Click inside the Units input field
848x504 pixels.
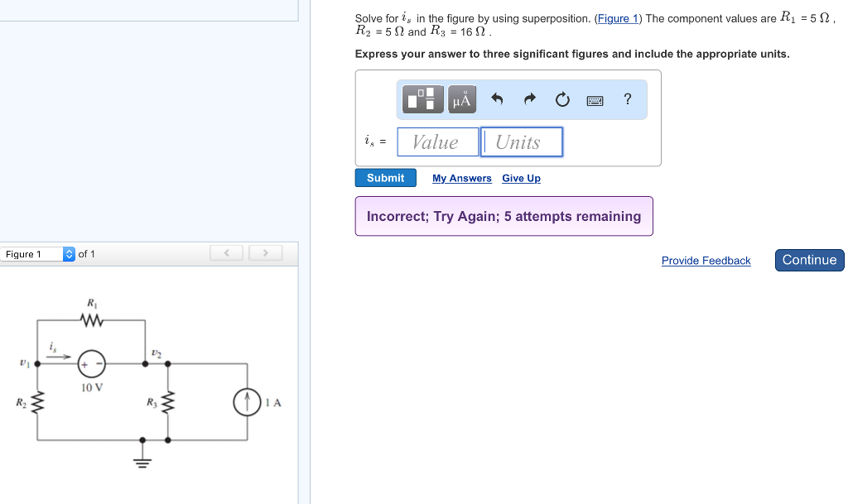pos(521,142)
